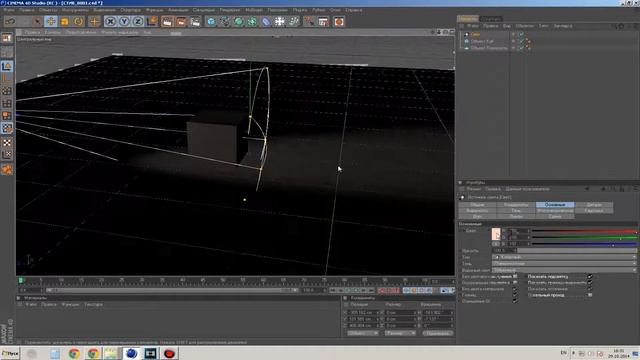Open the green array modeling icon
640x360 pixels.
[252, 21]
